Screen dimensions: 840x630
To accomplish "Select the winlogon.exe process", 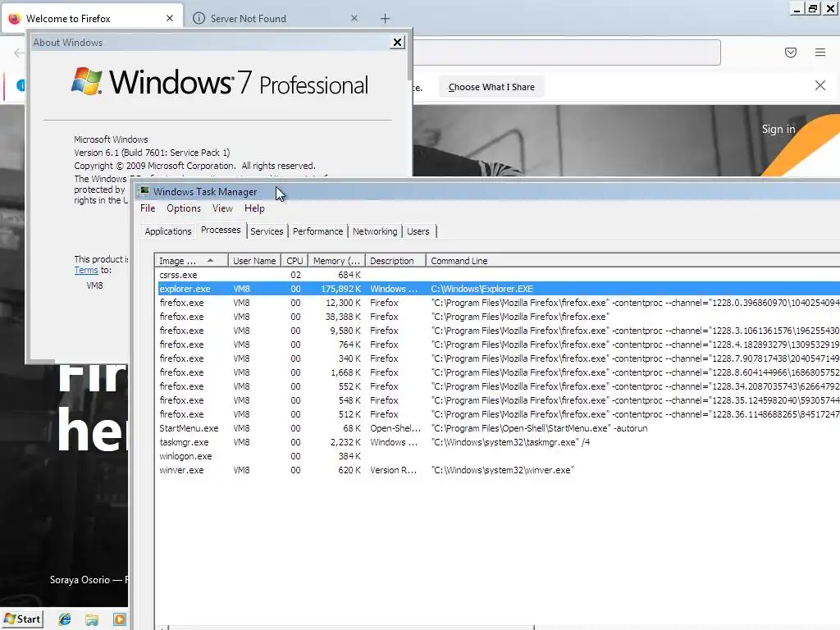I will 498,456.
